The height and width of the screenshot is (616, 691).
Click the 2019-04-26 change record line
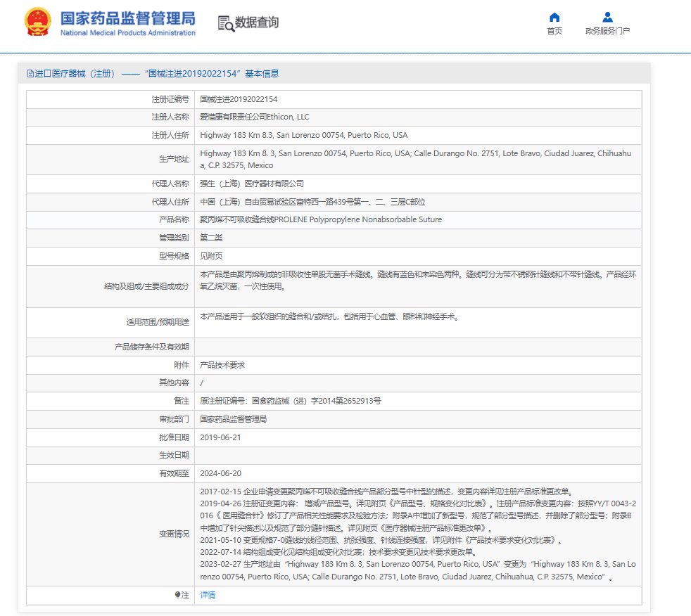coord(418,515)
